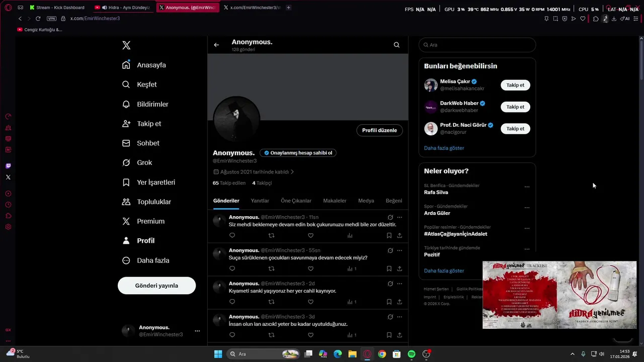
Task: Follow Prof. Dr. Naci Görür
Action: [515, 129]
